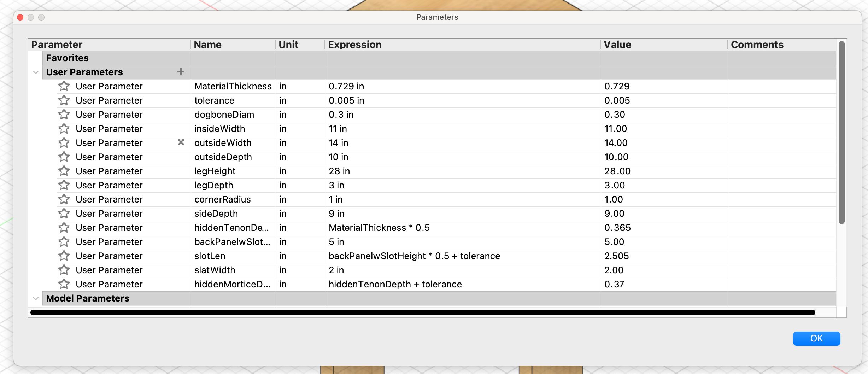868x374 pixels.
Task: Open the Favorites section
Action: point(67,58)
